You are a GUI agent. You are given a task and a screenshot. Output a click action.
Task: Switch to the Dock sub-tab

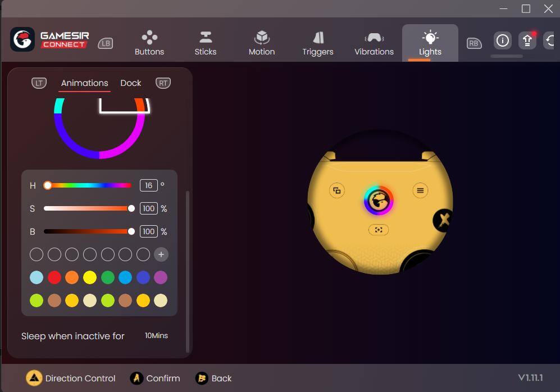pos(131,83)
